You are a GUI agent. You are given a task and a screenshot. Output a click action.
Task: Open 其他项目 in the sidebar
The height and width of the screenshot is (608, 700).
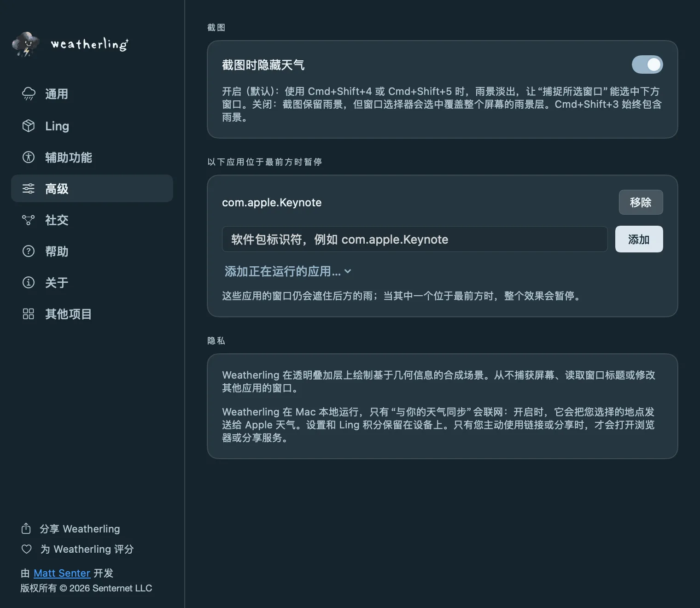point(92,314)
